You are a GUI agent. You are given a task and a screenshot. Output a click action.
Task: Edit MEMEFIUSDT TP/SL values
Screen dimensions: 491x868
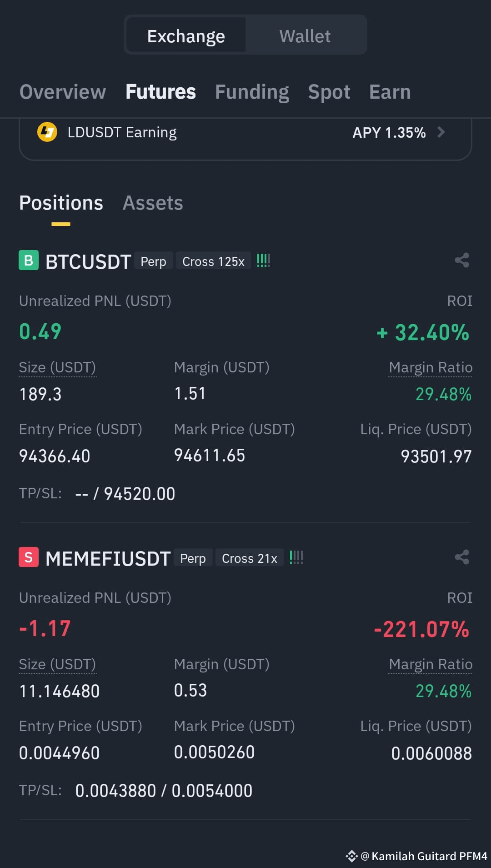tap(164, 791)
